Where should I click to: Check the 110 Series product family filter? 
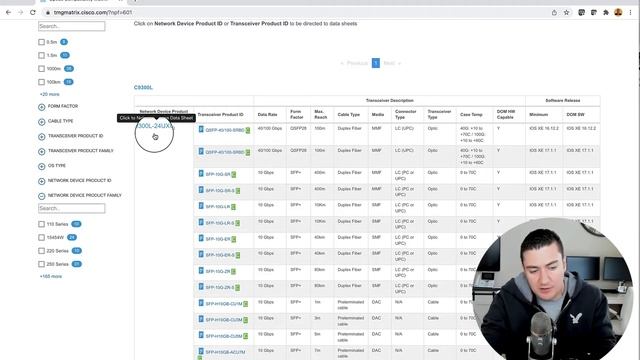tap(41, 224)
